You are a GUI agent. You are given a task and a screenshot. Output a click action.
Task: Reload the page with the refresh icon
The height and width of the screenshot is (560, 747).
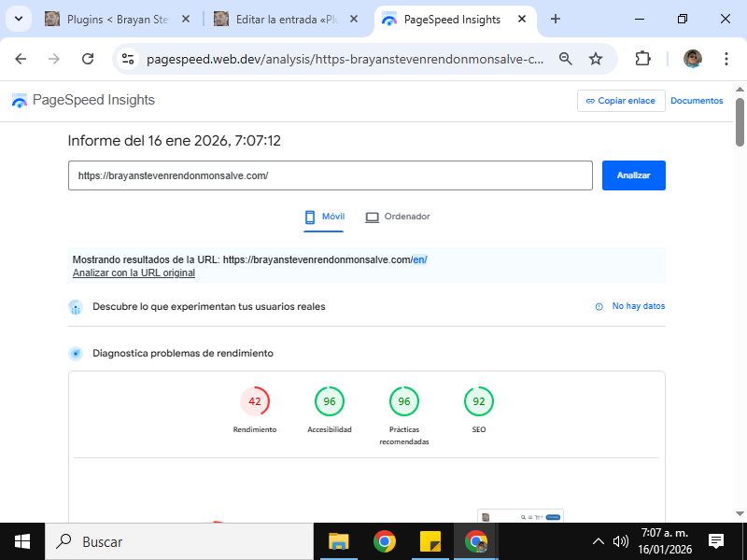point(88,59)
